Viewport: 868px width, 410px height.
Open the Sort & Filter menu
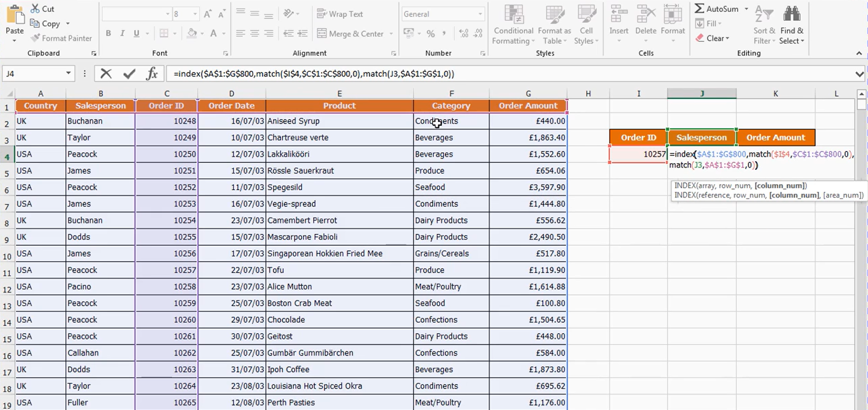pyautogui.click(x=764, y=25)
